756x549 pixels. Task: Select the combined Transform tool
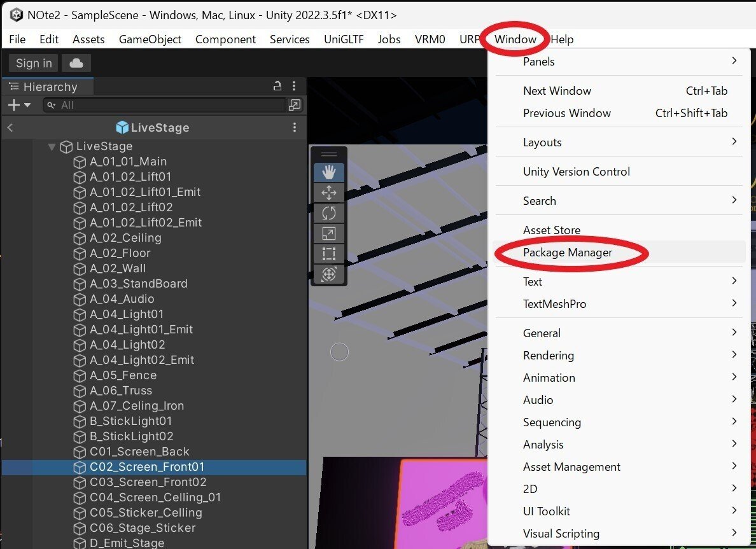click(x=329, y=274)
